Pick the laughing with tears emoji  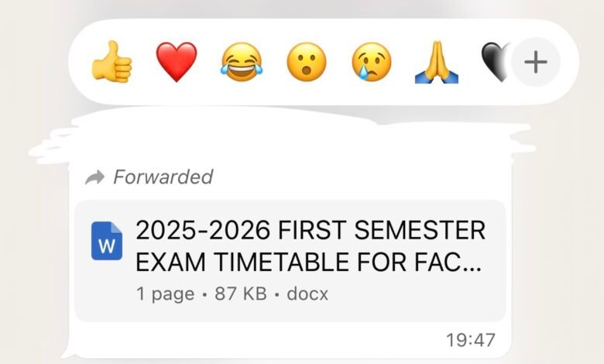click(x=242, y=61)
